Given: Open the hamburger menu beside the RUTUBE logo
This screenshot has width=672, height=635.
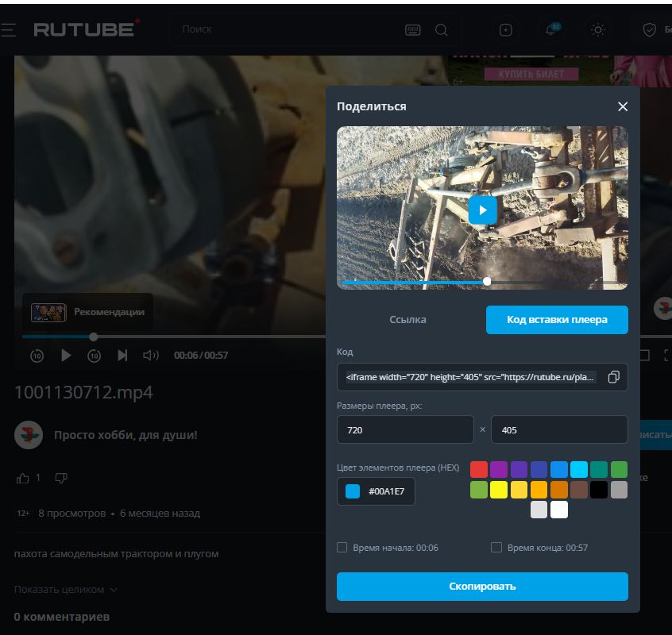Looking at the screenshot, I should tap(8, 30).
